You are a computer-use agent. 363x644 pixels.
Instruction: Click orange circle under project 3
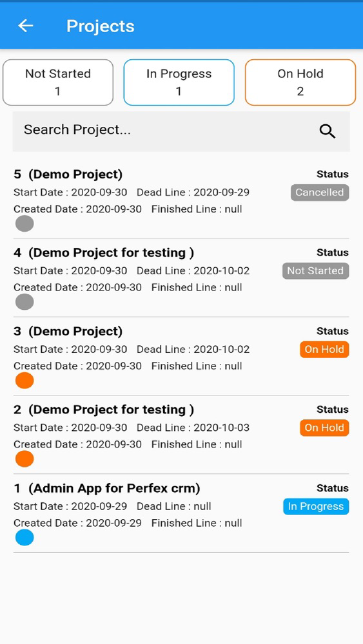coord(25,381)
